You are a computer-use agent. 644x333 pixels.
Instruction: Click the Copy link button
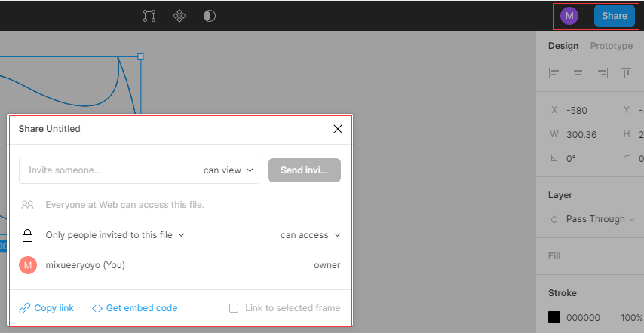click(x=47, y=308)
